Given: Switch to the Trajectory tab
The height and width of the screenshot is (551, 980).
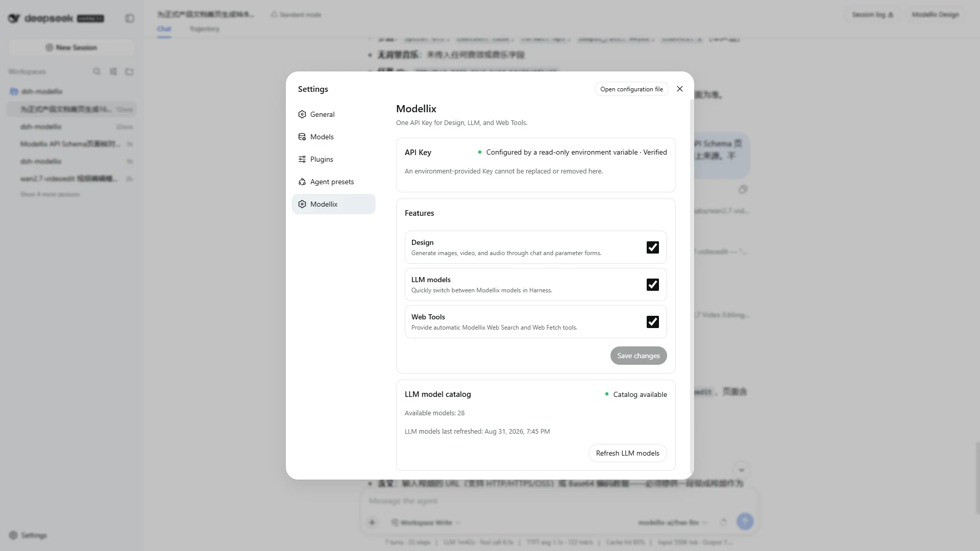Looking at the screenshot, I should point(204,29).
